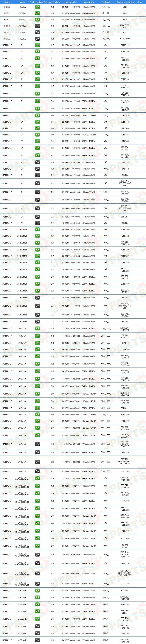
Task: Select the production date 04.1987 -> 03.1990
Action: click(x=71, y=116)
